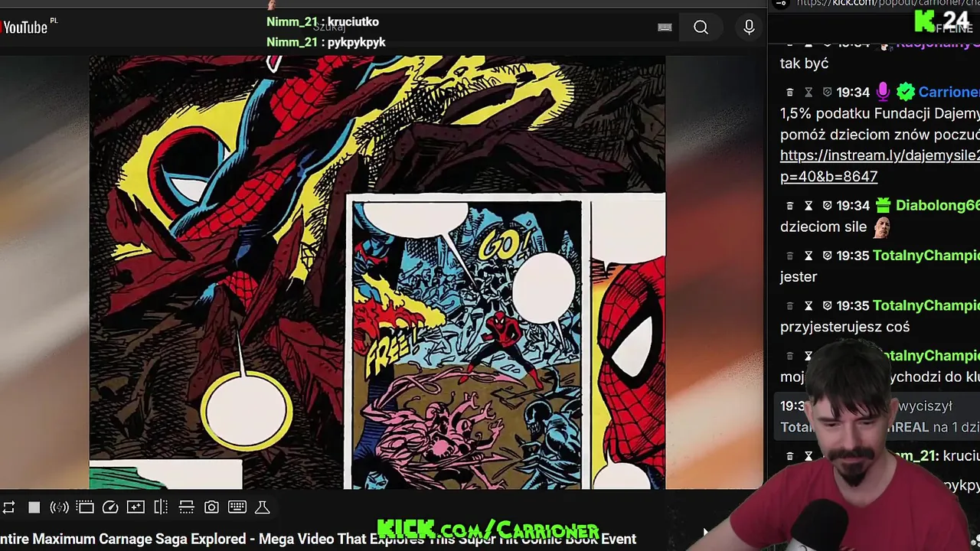
Task: Click Diabolong66 username in chat
Action: 938,205
